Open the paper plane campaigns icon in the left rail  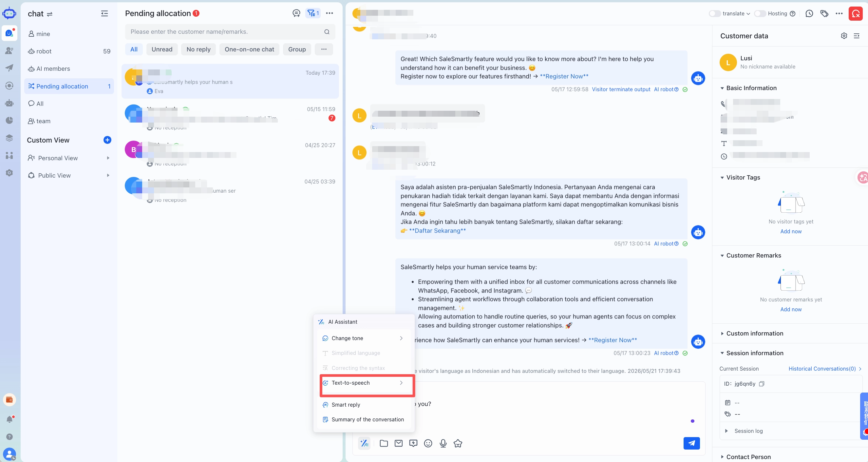point(9,68)
